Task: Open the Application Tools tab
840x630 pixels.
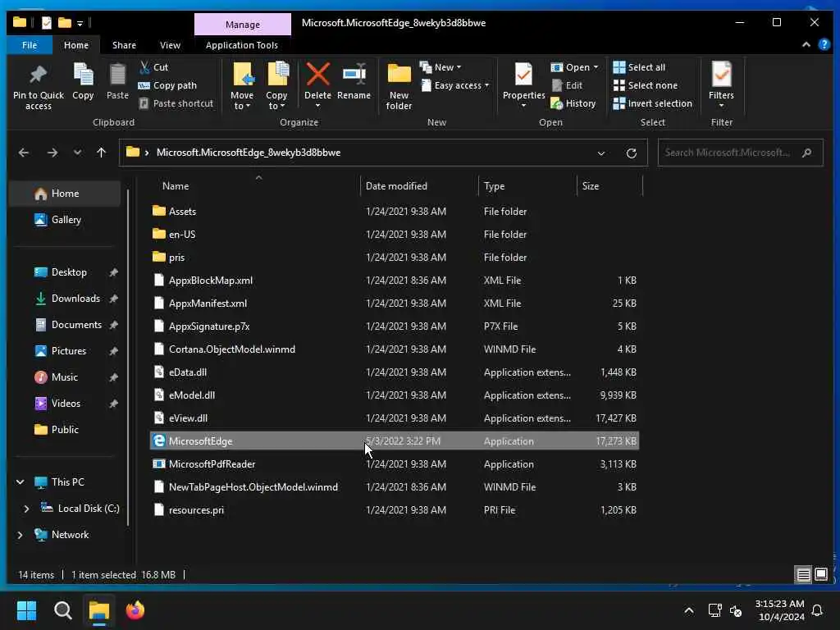Action: pos(242,45)
